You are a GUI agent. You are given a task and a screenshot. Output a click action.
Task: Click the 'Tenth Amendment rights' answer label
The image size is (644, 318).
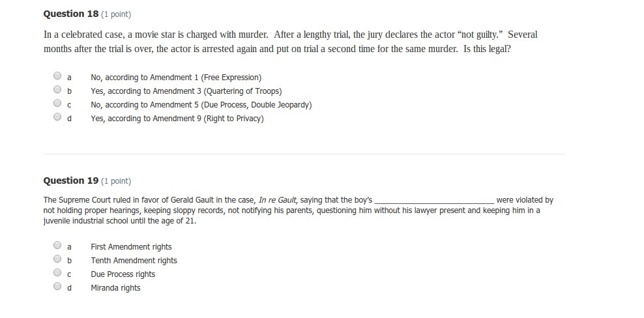134,261
